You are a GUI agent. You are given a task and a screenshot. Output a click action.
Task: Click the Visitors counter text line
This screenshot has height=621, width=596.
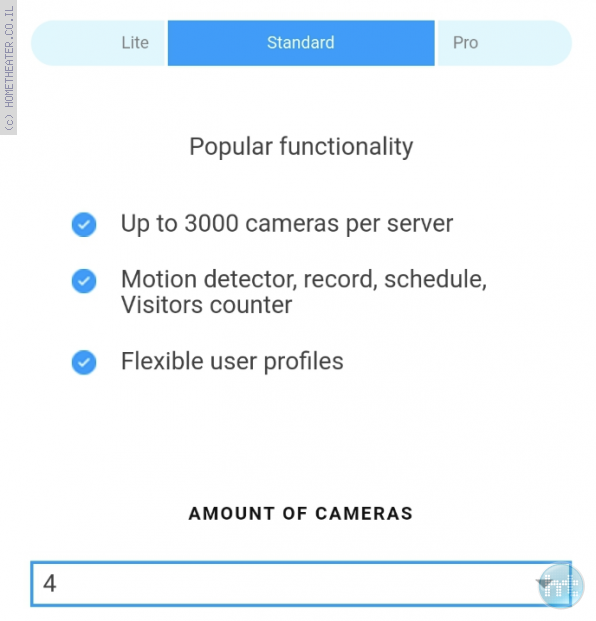coord(206,305)
